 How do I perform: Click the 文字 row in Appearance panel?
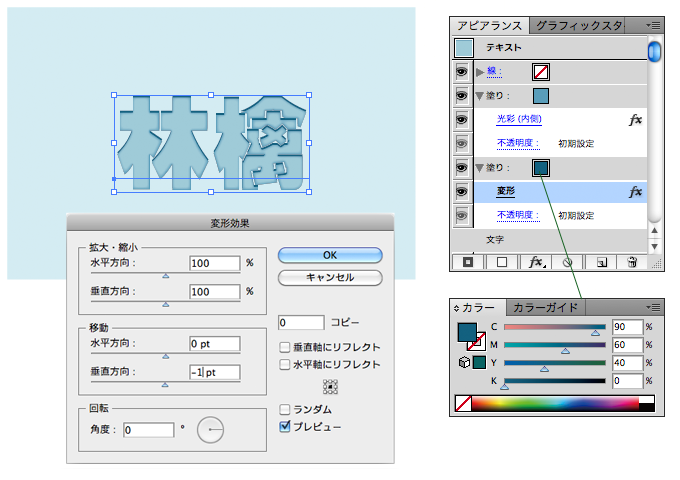(549, 239)
